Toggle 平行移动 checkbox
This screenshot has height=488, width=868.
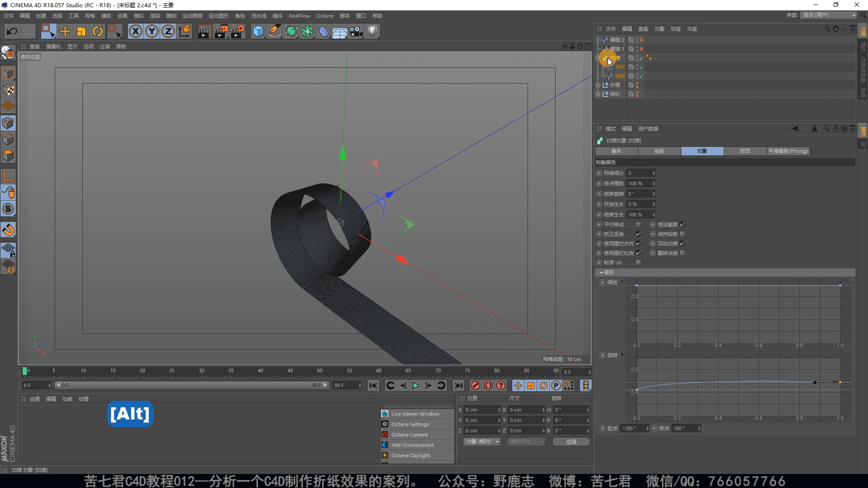(638, 225)
